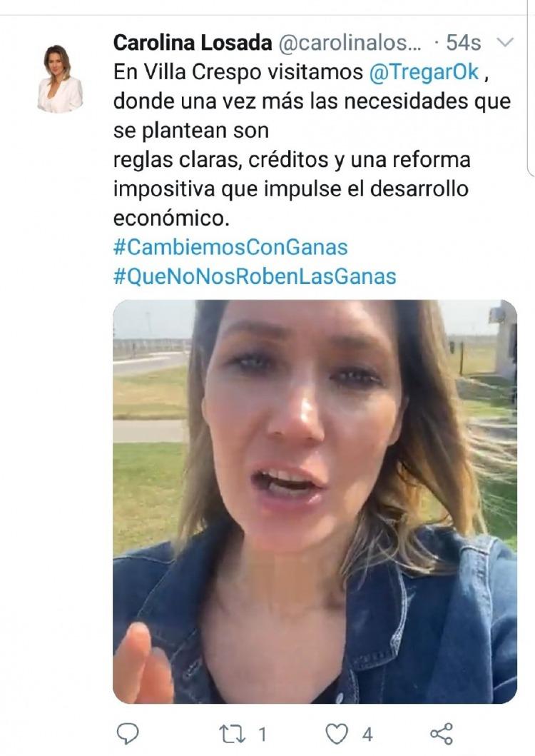Open the #QueNoNosRobenLasGanas hashtag
This screenshot has width=535, height=756.
(x=255, y=277)
